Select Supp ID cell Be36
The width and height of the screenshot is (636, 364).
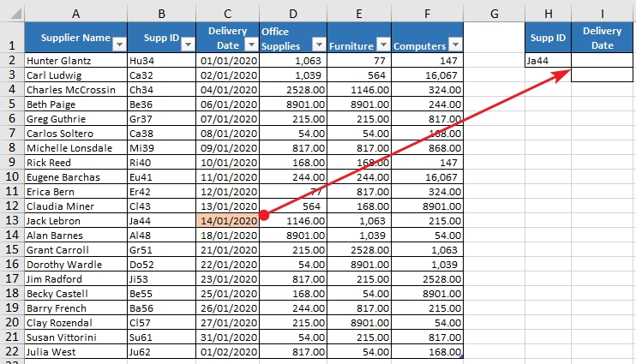point(162,104)
